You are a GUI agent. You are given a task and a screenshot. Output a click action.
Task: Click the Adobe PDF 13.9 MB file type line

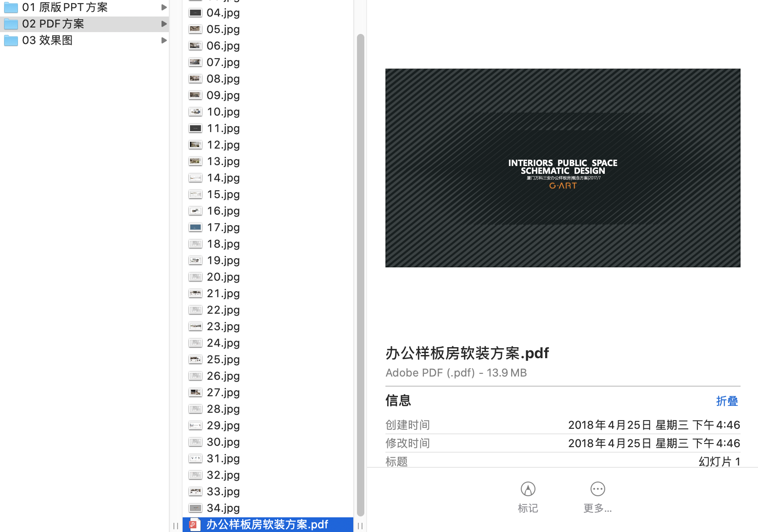[x=456, y=373]
